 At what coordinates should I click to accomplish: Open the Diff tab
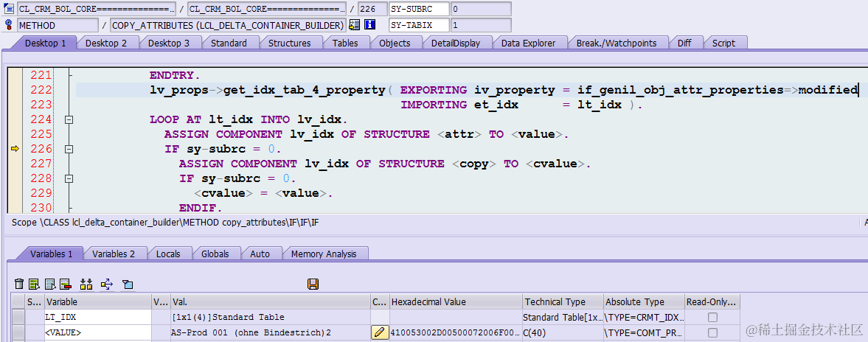pyautogui.click(x=684, y=43)
